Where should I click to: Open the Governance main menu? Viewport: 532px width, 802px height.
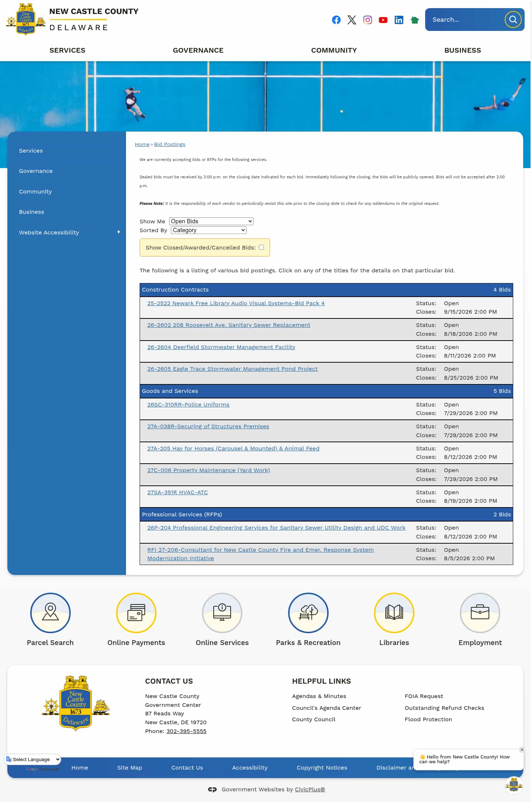(x=198, y=50)
